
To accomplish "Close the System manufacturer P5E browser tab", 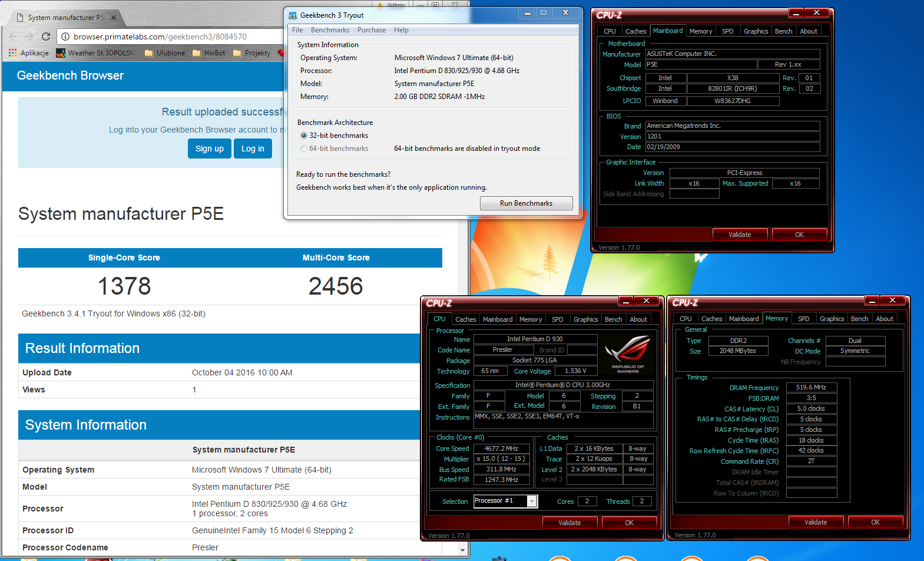I will (x=114, y=18).
